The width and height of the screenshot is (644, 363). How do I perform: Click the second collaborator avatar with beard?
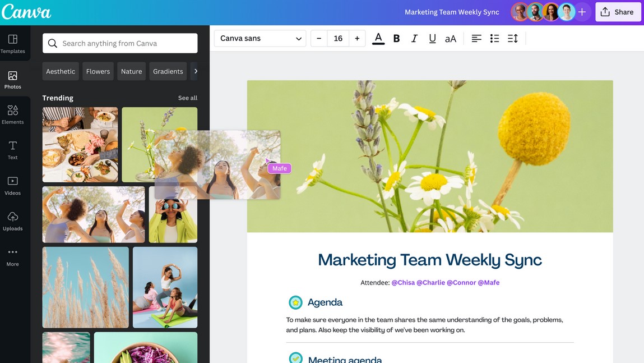[535, 12]
